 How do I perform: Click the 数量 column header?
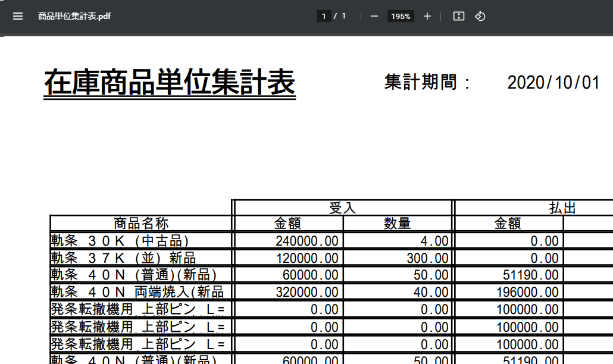[397, 223]
